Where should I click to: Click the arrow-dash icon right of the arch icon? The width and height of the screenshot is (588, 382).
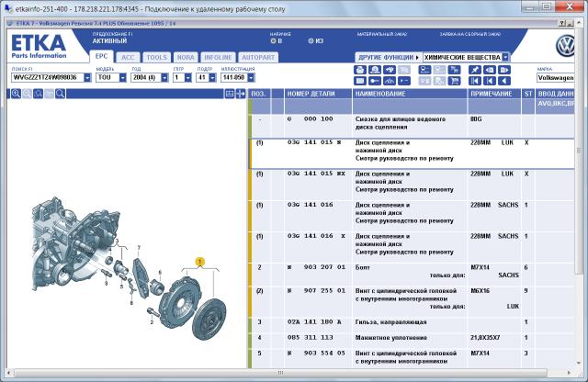pyautogui.click(x=403, y=81)
